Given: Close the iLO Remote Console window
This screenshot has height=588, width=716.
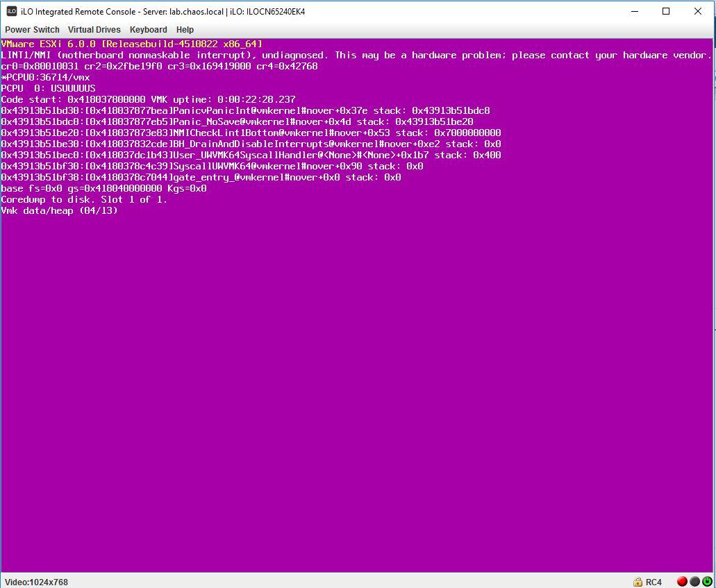Looking at the screenshot, I should point(698,11).
